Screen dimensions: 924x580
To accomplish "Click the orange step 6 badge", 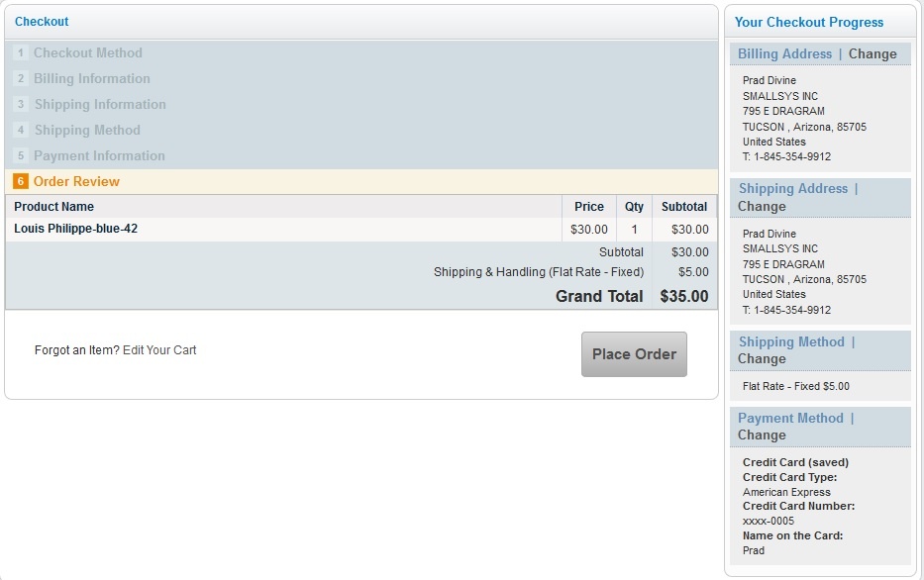I will click(21, 182).
